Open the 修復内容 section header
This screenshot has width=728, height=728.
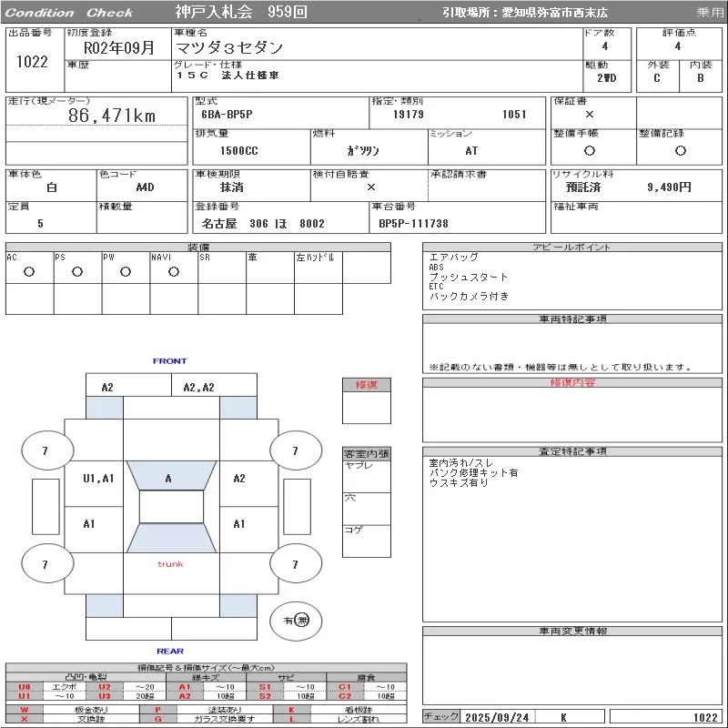(x=572, y=383)
